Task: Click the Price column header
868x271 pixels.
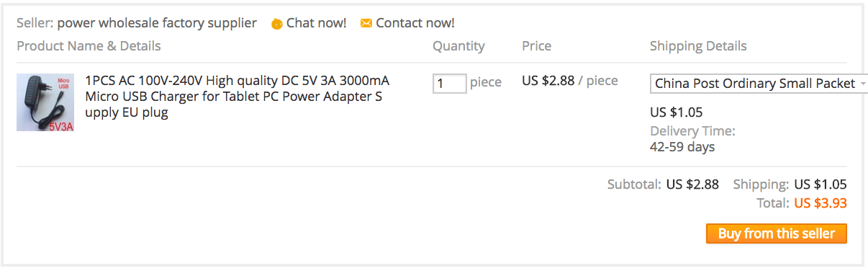Action: pyautogui.click(x=536, y=46)
